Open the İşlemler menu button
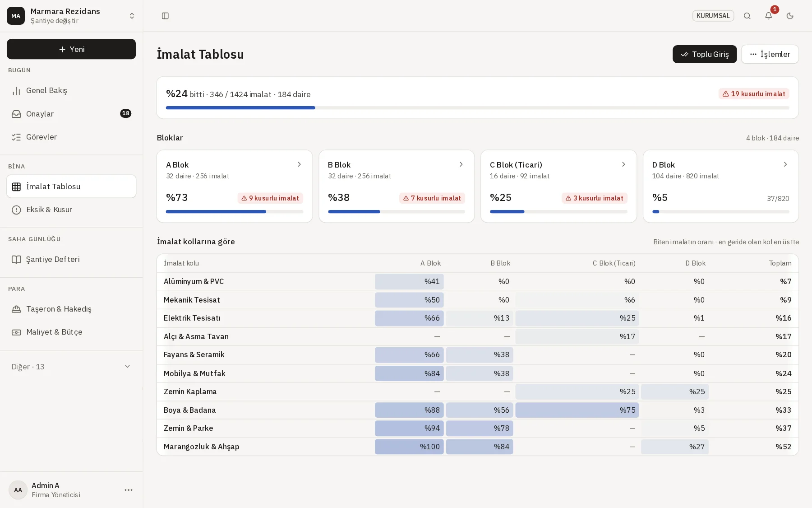812x508 pixels. click(x=770, y=54)
